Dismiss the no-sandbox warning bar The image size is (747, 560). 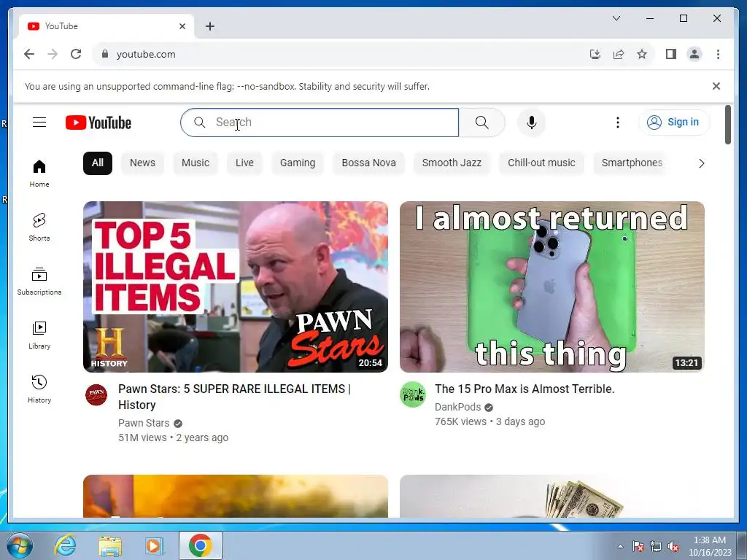(x=716, y=86)
